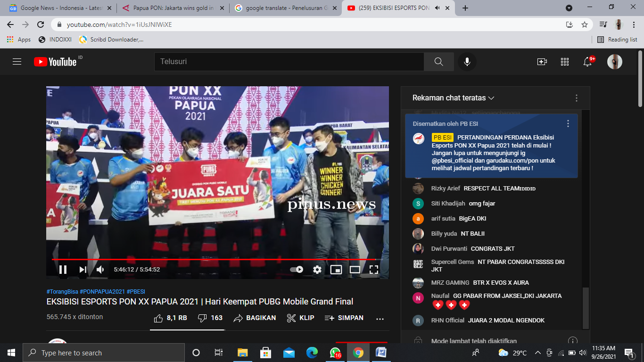Switch to the google translate tab
Viewport: 644px width, 362px height.
click(x=285, y=8)
